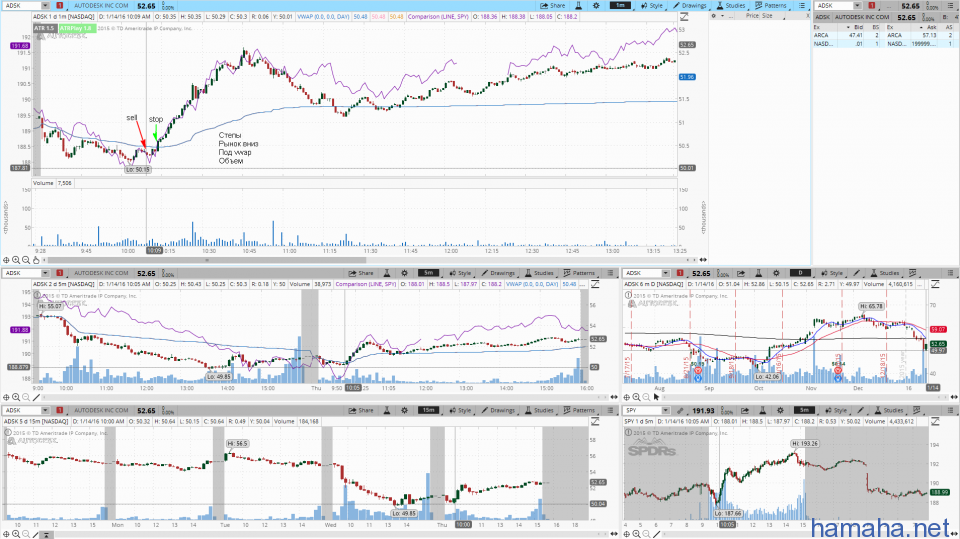The height and width of the screenshot is (539, 960).
Task: Click flask icon on ADSK 5m chart
Action: [387, 273]
